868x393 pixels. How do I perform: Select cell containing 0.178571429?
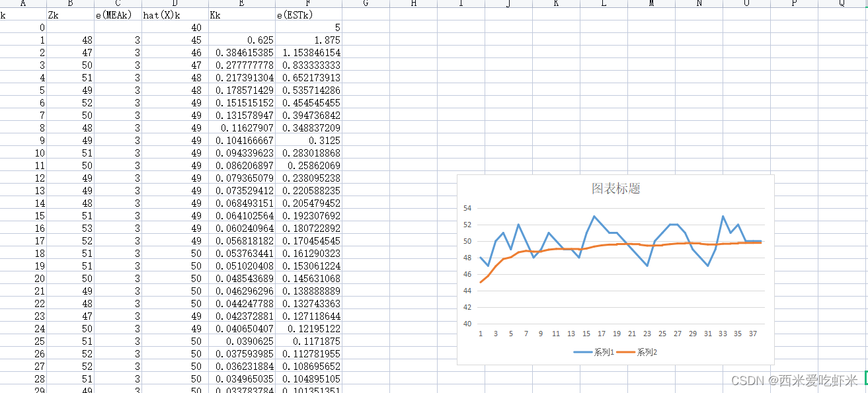(242, 90)
